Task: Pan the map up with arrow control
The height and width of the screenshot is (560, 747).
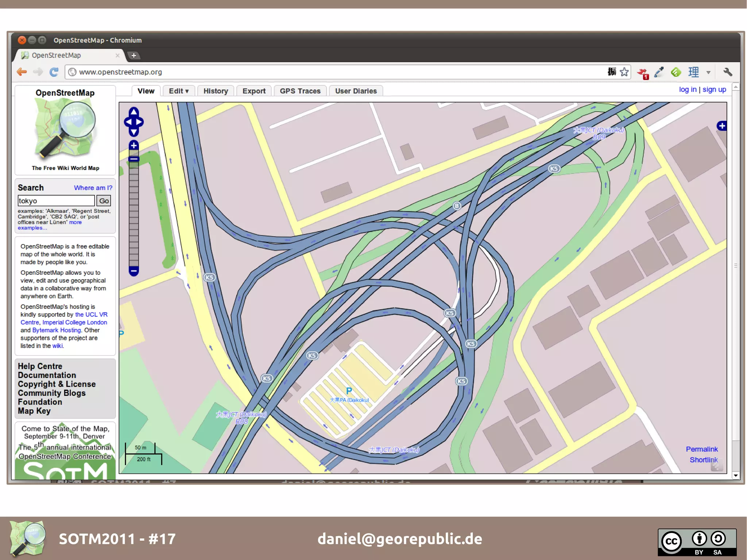Action: (134, 111)
